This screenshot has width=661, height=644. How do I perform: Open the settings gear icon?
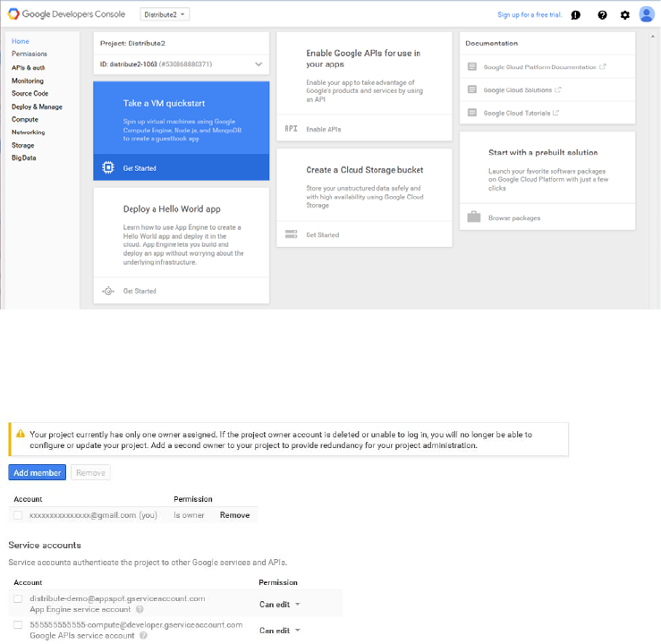point(624,15)
